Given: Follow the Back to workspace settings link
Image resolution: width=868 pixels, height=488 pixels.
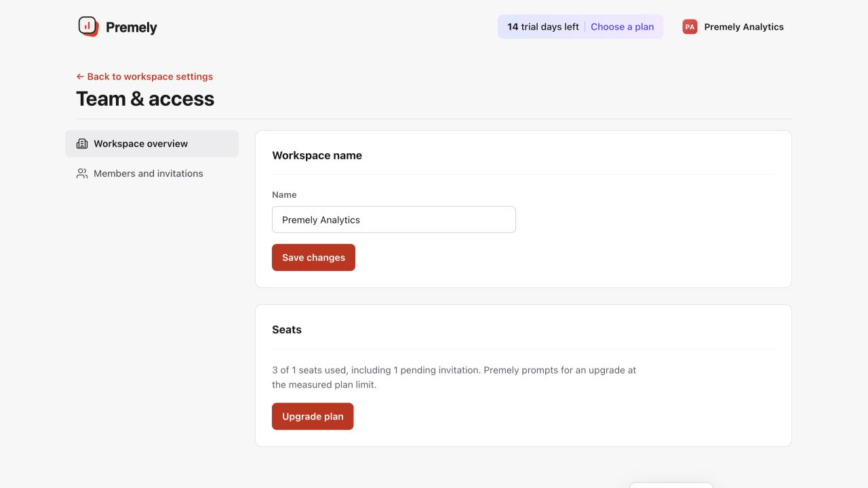Looking at the screenshot, I should [x=144, y=77].
